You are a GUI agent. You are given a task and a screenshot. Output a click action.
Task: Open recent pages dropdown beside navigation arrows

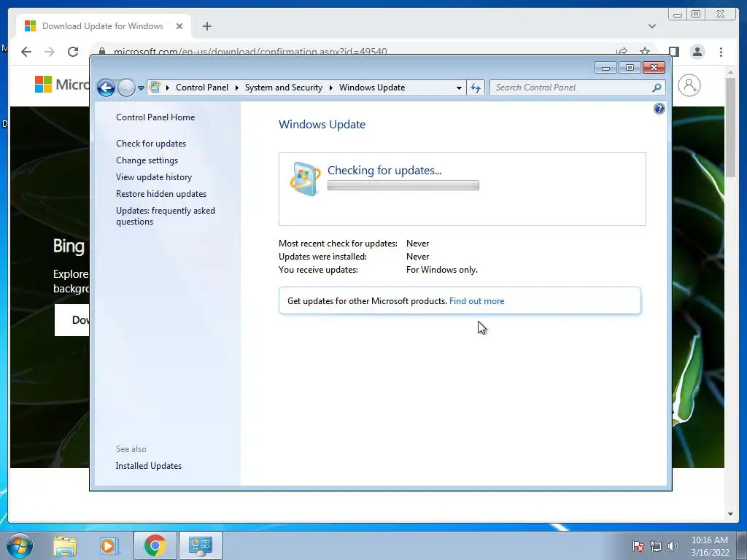(141, 87)
